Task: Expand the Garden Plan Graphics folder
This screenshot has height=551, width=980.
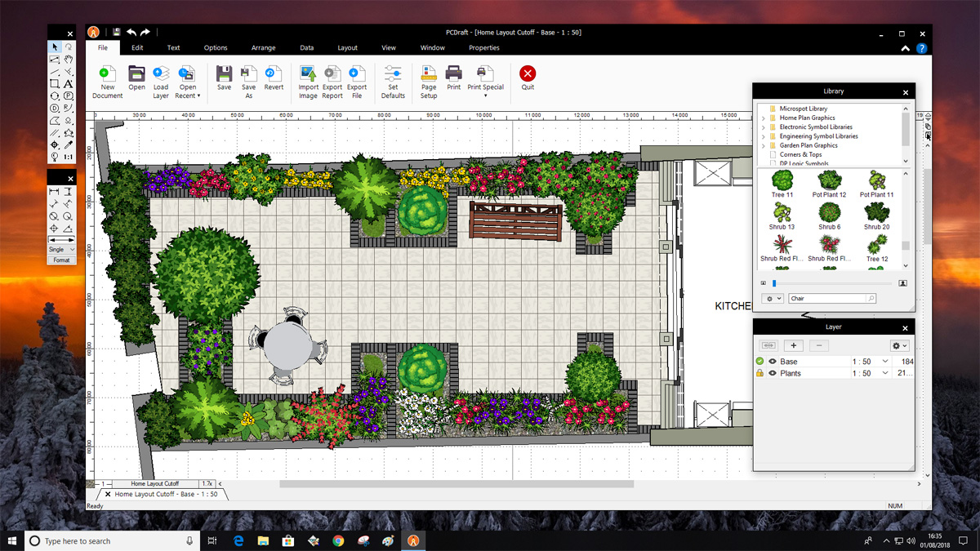Action: [x=764, y=145]
